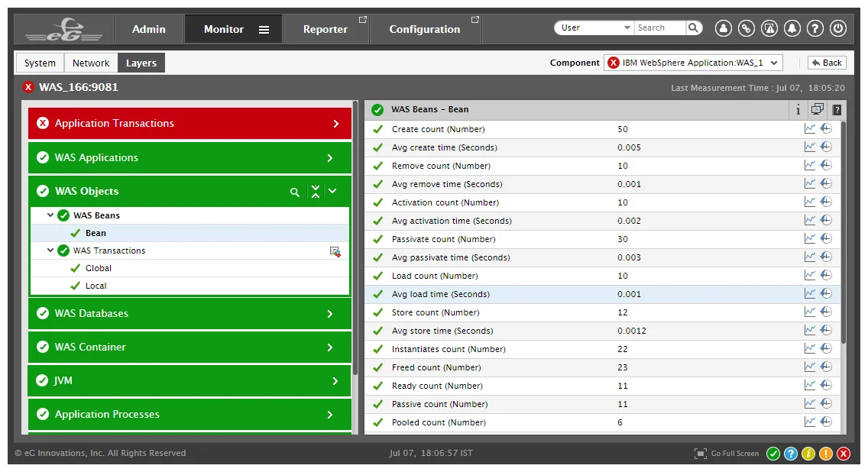
Task: Click the Back button
Action: pos(827,63)
